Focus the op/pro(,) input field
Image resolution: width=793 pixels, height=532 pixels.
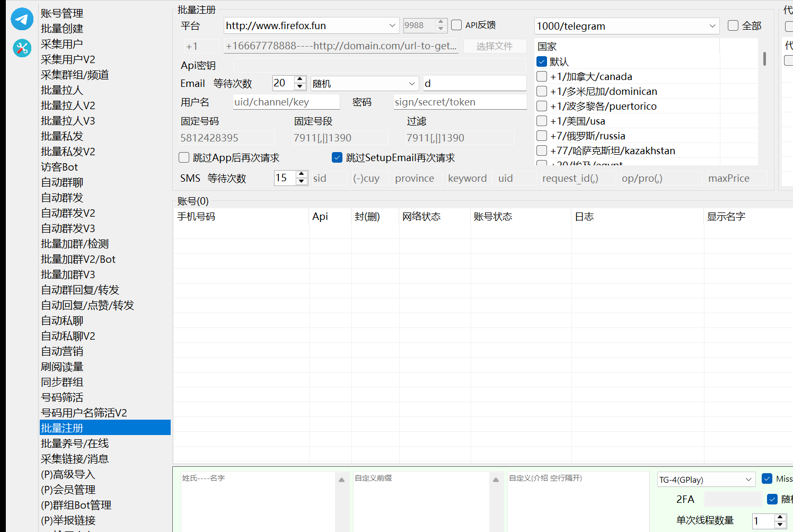tap(660, 178)
